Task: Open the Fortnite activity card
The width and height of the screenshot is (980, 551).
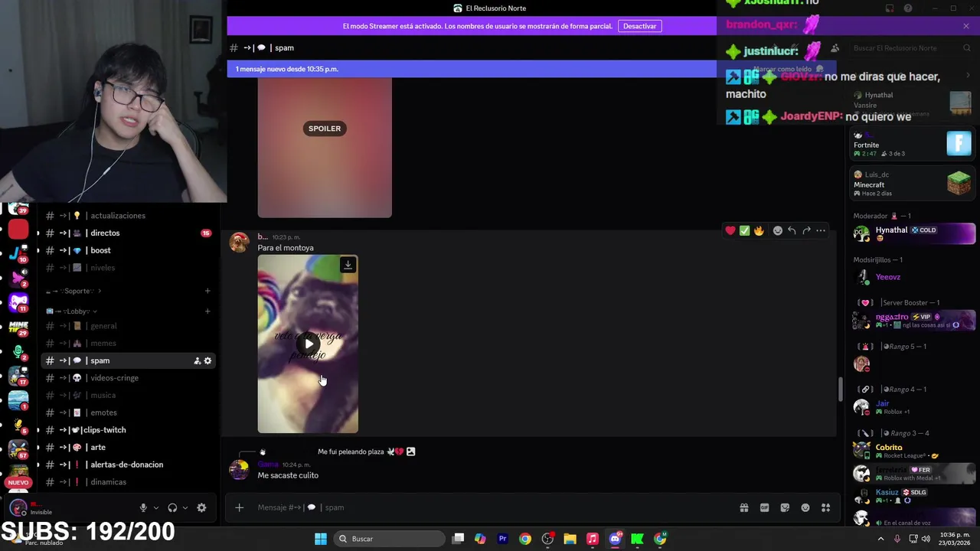Action: pyautogui.click(x=913, y=144)
